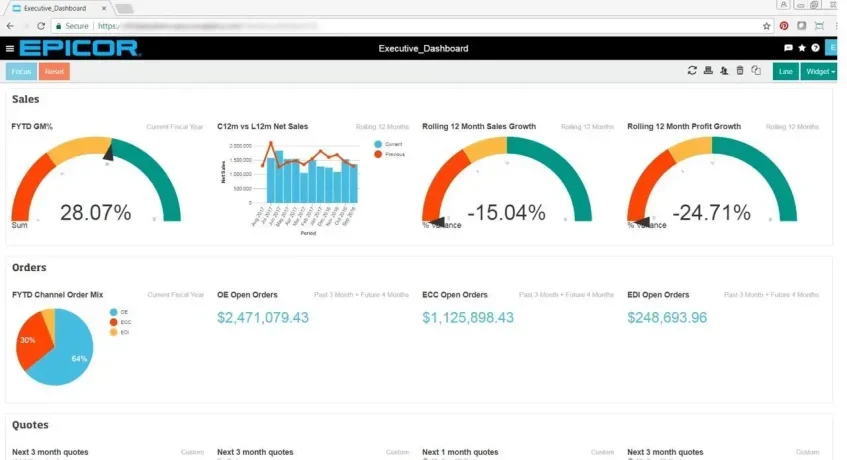The height and width of the screenshot is (460, 847).
Task: Open the hamburger navigation menu
Action: [10, 49]
